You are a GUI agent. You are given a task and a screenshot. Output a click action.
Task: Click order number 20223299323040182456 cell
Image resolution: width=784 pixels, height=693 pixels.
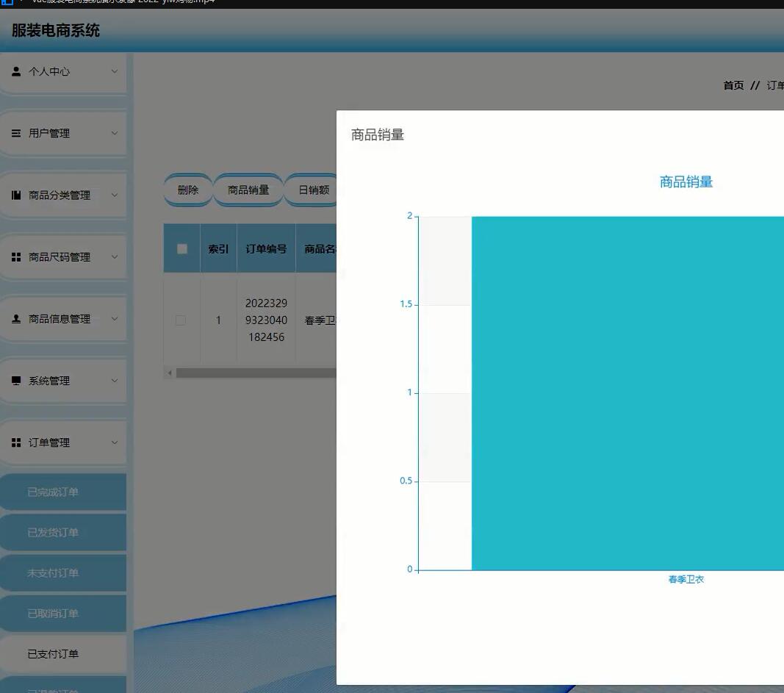(266, 320)
